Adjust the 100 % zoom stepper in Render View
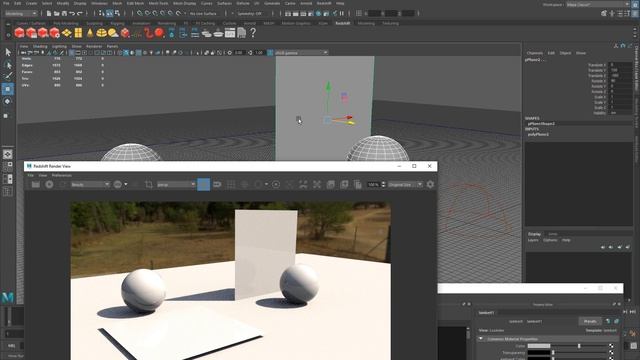The image size is (640, 360). [x=383, y=184]
